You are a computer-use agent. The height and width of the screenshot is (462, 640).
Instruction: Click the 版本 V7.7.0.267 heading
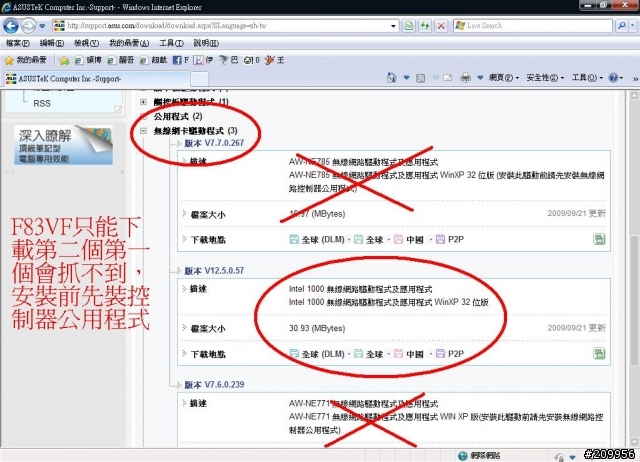tap(214, 143)
